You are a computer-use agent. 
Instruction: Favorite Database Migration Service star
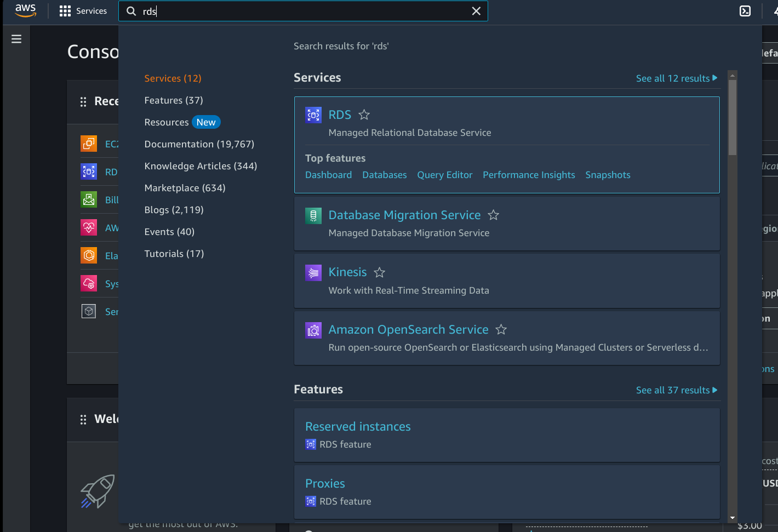[494, 215]
